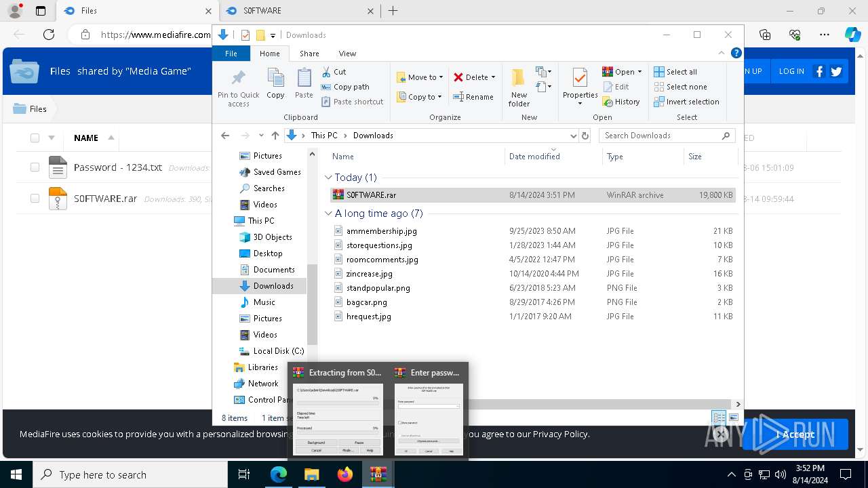This screenshot has width=868, height=488.
Task: Switch to the Home ribbon tab
Action: pos(269,54)
